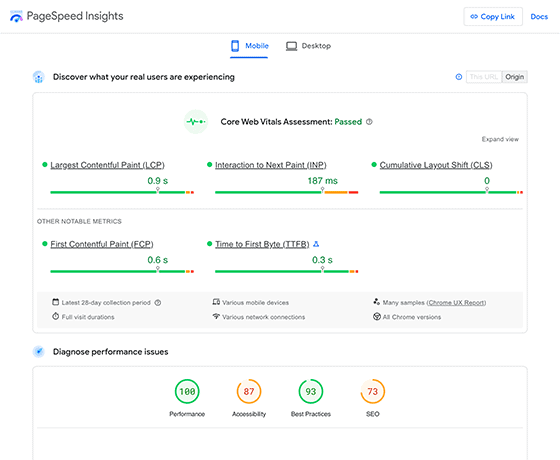Expand Interaction to Next Paint (INP) details
The height and width of the screenshot is (460, 560).
271,165
